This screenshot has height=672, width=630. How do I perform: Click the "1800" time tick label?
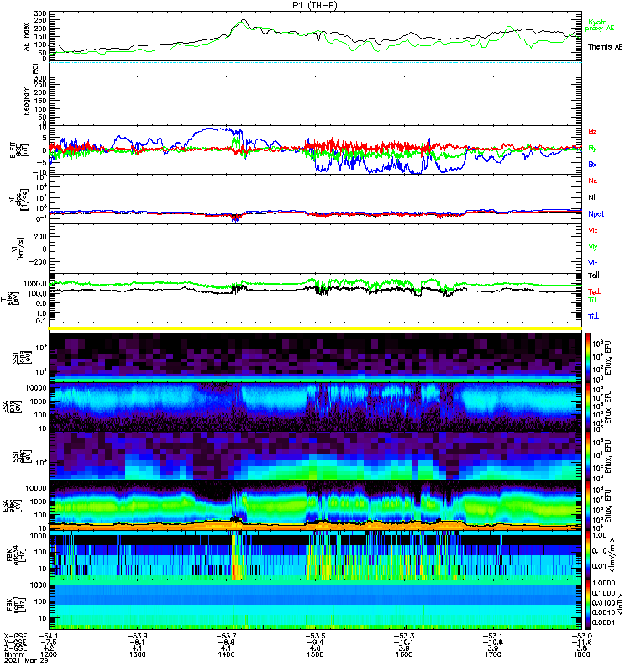(581, 654)
